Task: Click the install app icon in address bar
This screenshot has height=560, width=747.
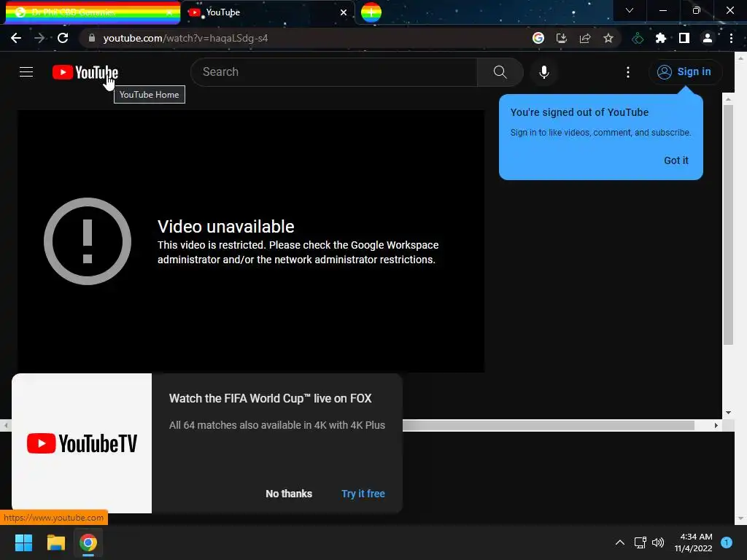Action: tap(561, 38)
